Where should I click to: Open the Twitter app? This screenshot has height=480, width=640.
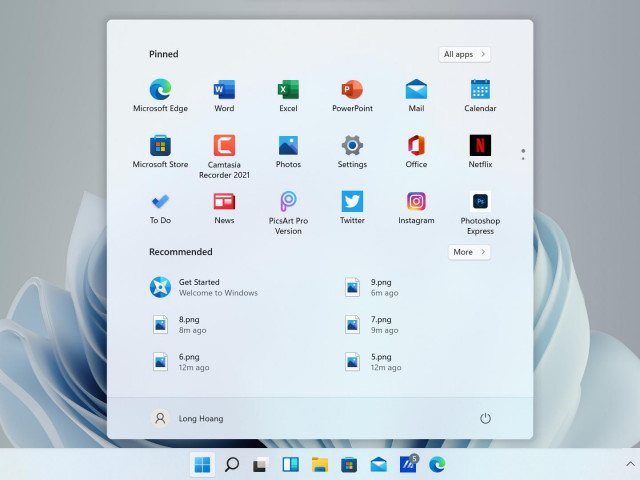(352, 207)
